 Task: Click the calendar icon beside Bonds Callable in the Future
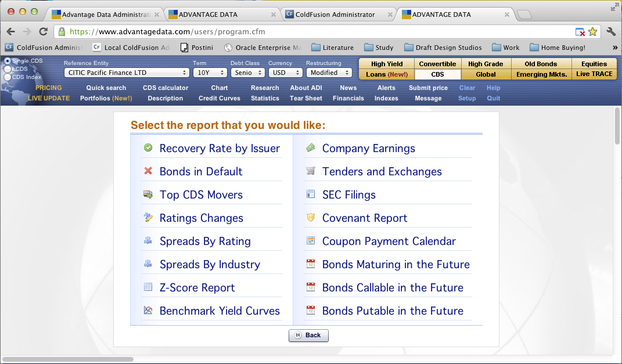(311, 287)
